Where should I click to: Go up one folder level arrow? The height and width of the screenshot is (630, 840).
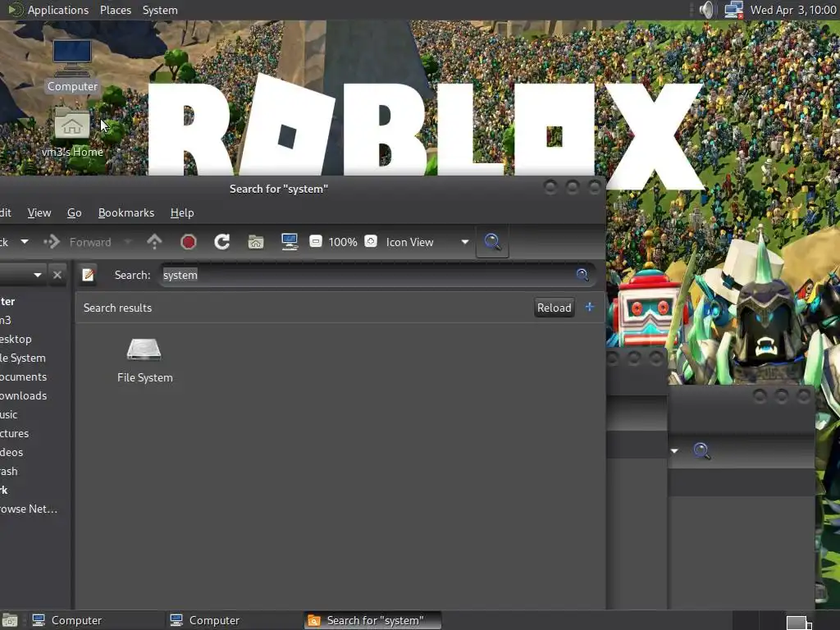coord(154,242)
